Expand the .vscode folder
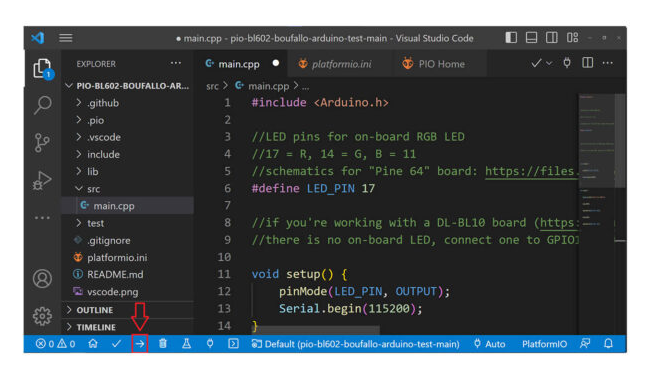The height and width of the screenshot is (374, 660). pos(128,137)
